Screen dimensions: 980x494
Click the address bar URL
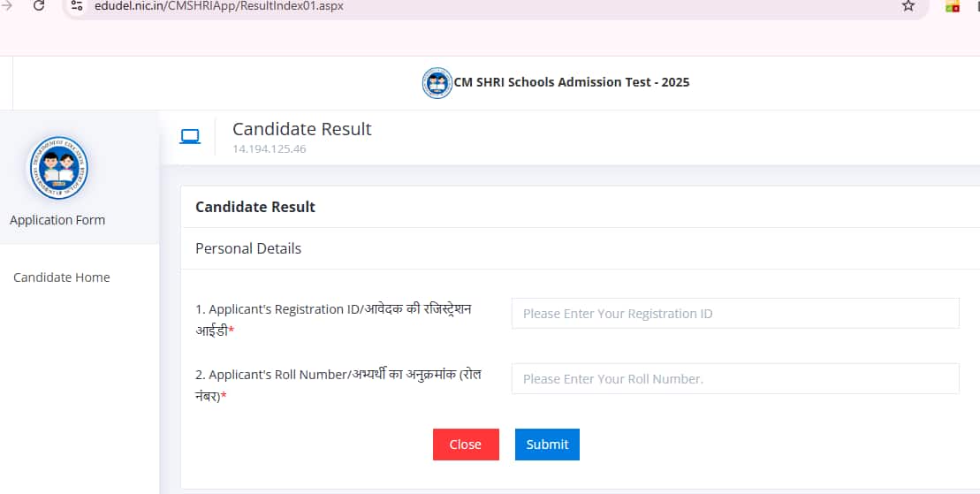click(x=219, y=6)
